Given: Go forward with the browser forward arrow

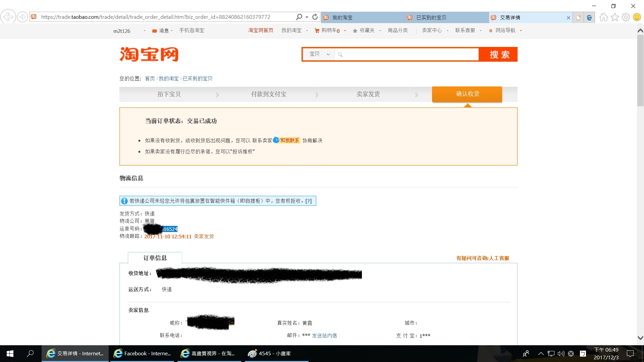Looking at the screenshot, I should click(x=22, y=17).
